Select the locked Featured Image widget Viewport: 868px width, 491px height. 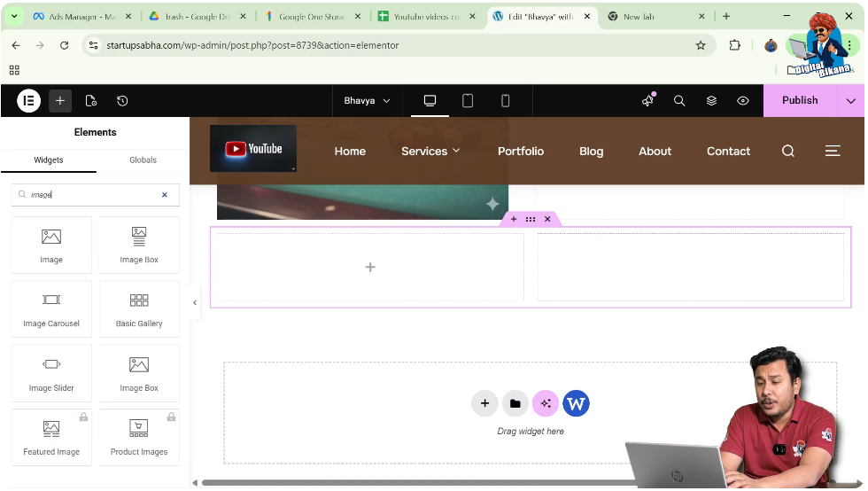point(51,438)
